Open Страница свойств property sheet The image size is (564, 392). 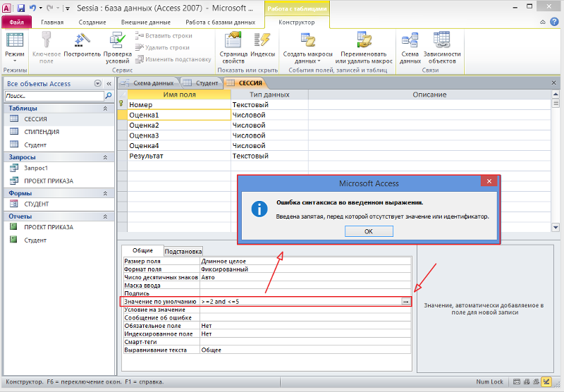[233, 47]
